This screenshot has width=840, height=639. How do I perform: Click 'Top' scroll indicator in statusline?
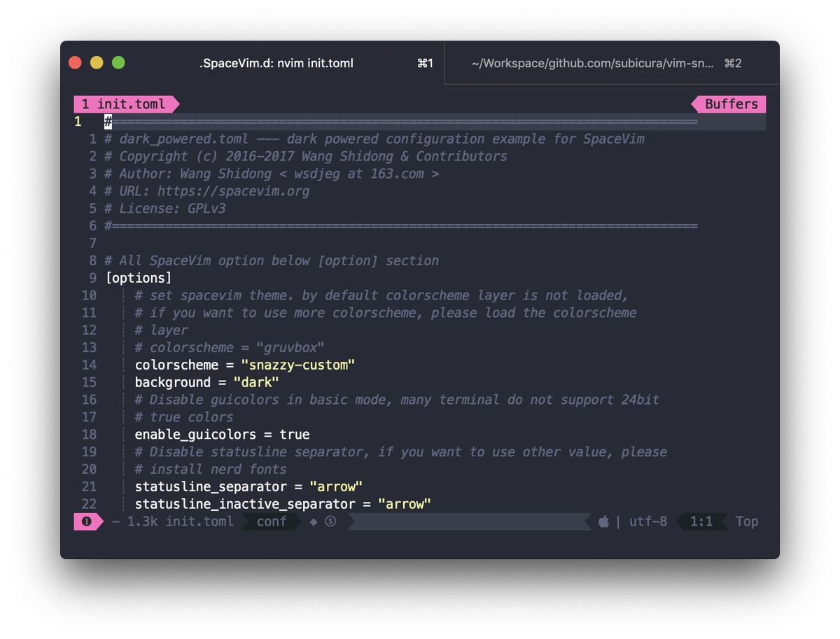747,521
